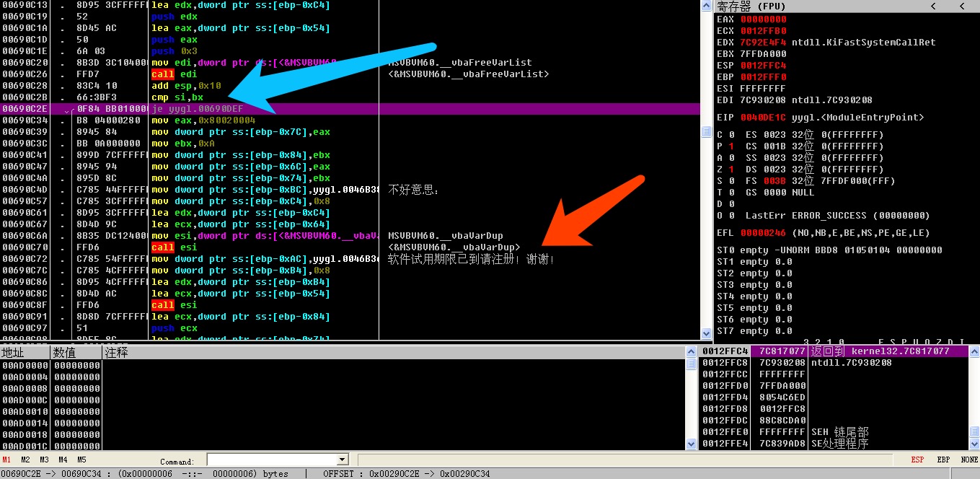Viewport: 980px width, 479px height.
Task: Click the stack pane's far-right scrollbar up arrow
Action: click(974, 351)
